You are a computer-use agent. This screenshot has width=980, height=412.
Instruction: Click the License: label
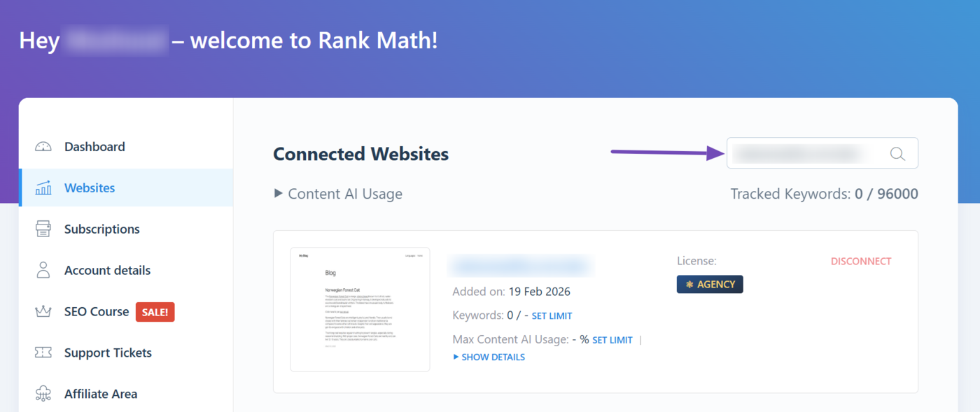point(696,261)
